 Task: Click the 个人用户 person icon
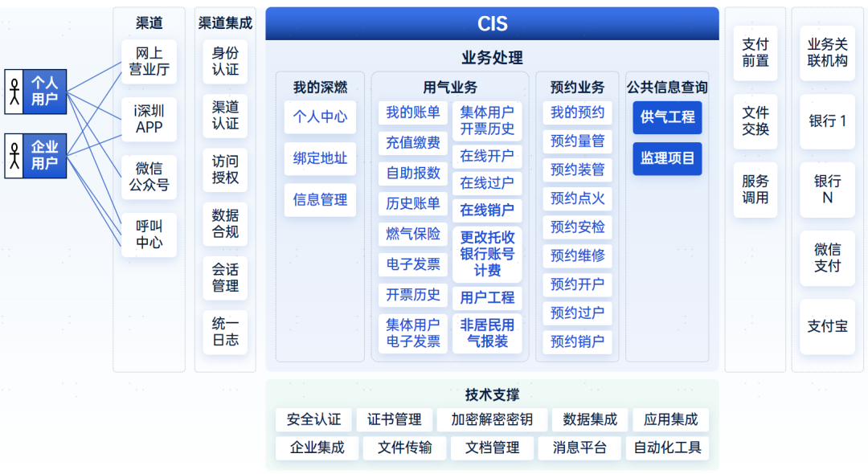[14, 92]
